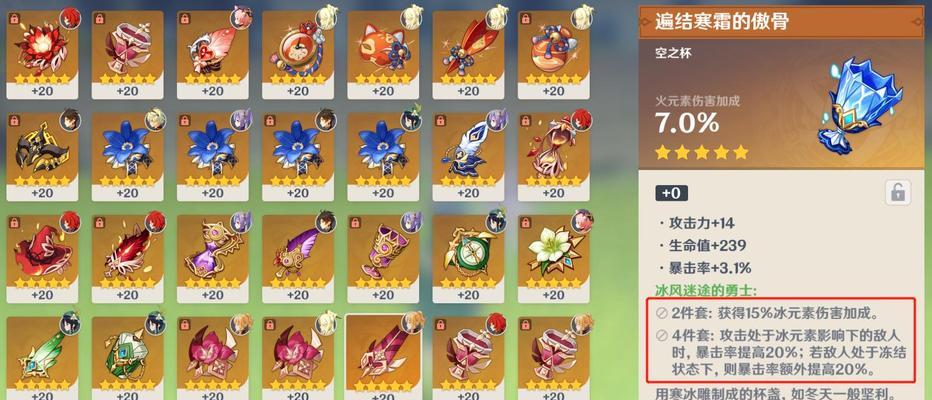Select the red witch hat artifact
The image size is (932, 400).
[x=42, y=259]
